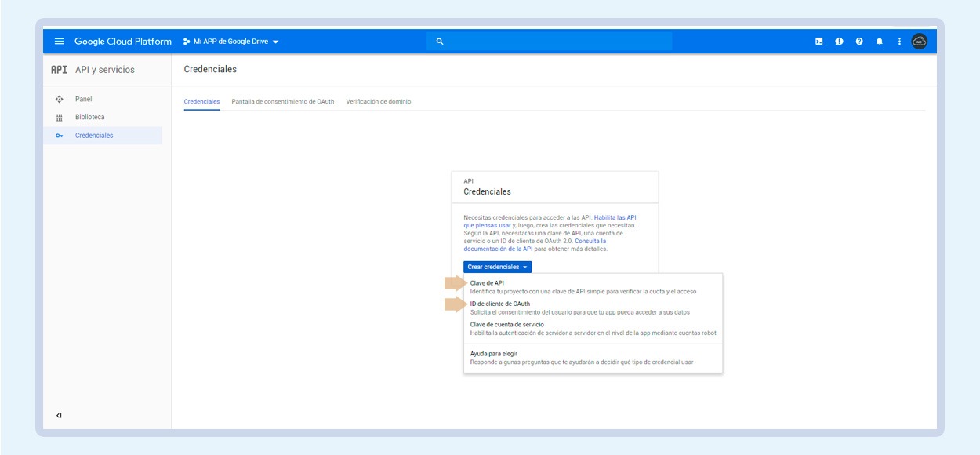Open Biblioteca via its sidebar icon

[x=59, y=118]
